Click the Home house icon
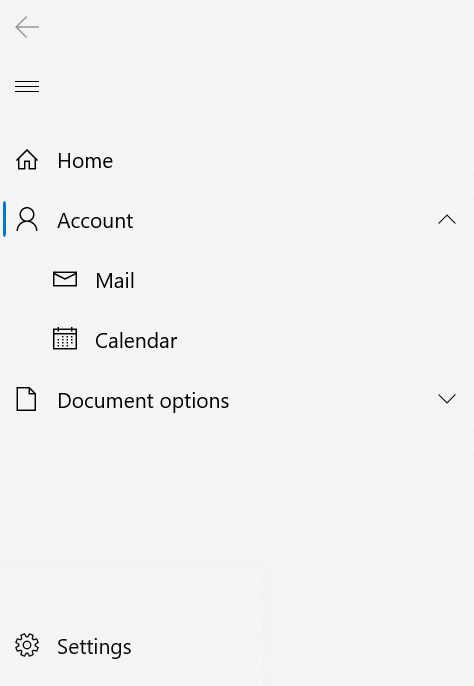The width and height of the screenshot is (474, 686). (27, 160)
